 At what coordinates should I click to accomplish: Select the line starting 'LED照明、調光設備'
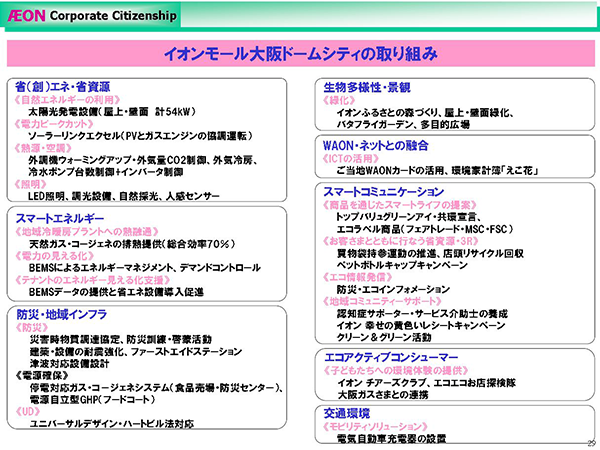tap(124, 196)
